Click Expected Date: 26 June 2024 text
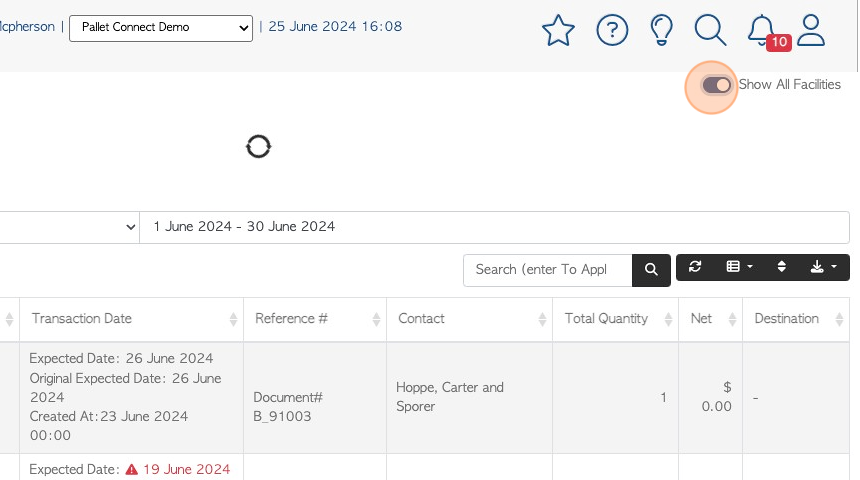Screen dimensions: 860x480 [121, 358]
